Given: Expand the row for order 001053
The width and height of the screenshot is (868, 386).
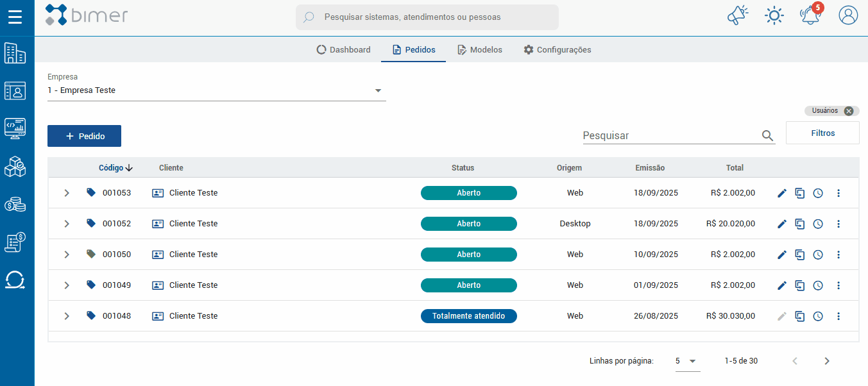Looking at the screenshot, I should click(x=67, y=193).
